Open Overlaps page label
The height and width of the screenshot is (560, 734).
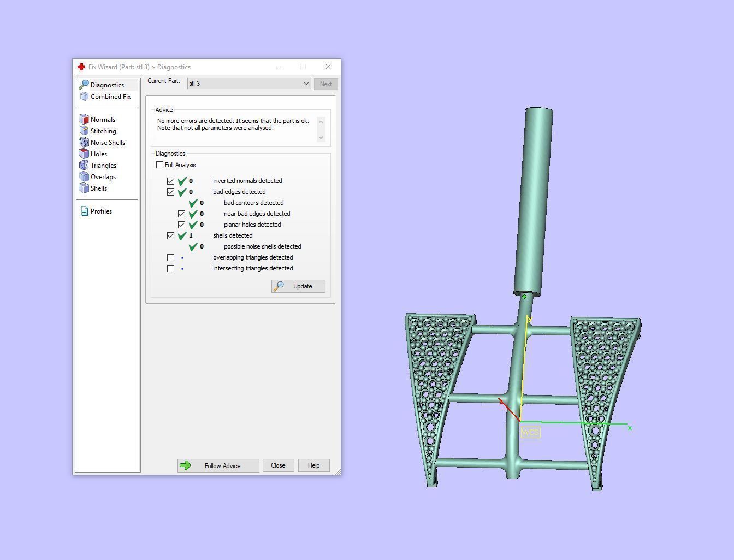[x=103, y=177]
